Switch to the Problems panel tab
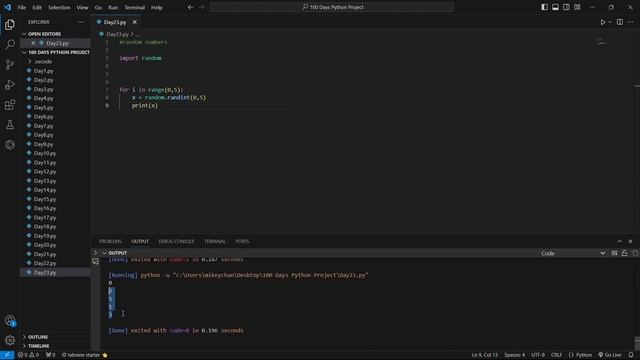640x360 pixels. (110, 242)
